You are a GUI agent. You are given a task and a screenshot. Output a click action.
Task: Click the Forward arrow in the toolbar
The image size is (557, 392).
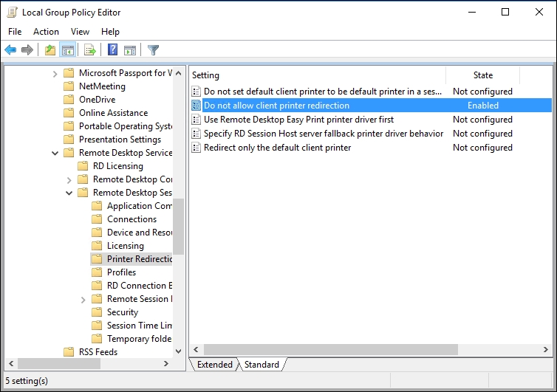27,50
